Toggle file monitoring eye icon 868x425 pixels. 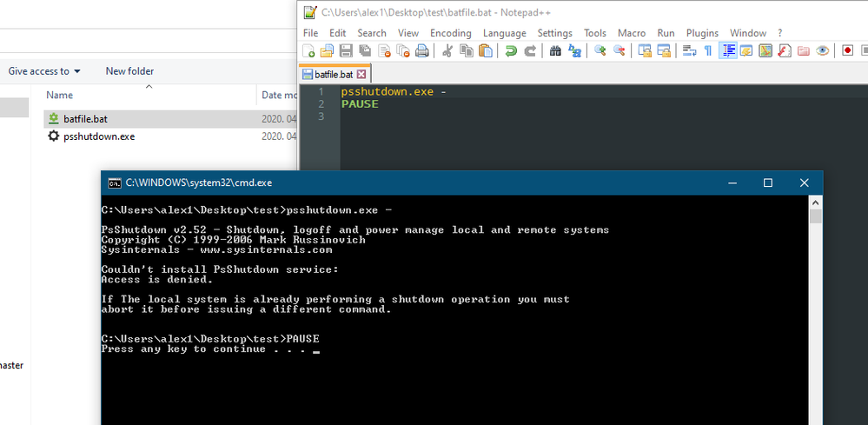[823, 51]
